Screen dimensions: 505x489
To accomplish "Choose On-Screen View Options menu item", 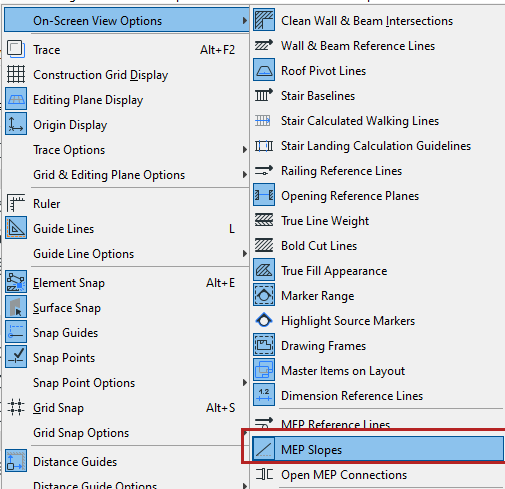I will (x=127, y=21).
